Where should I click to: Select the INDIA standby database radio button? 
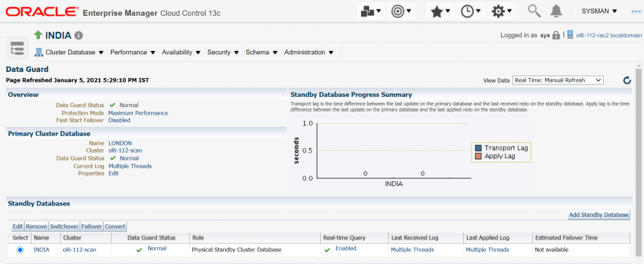[21, 250]
